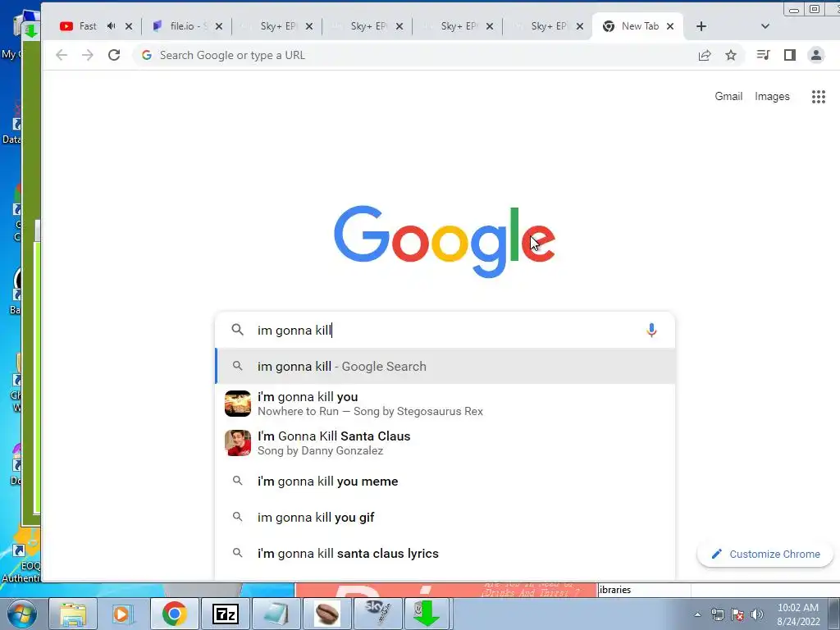Image resolution: width=840 pixels, height=630 pixels.
Task: Open Windows Explorer from the taskbar
Action: point(73,614)
